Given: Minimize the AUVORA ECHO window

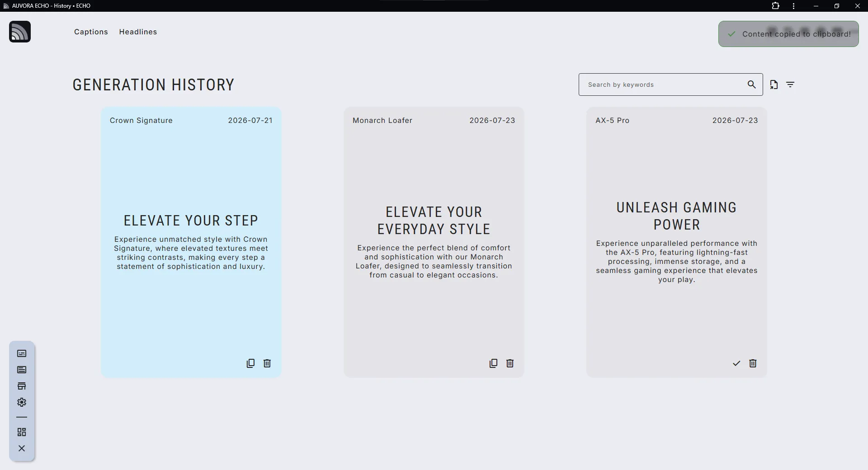Looking at the screenshot, I should 816,6.
